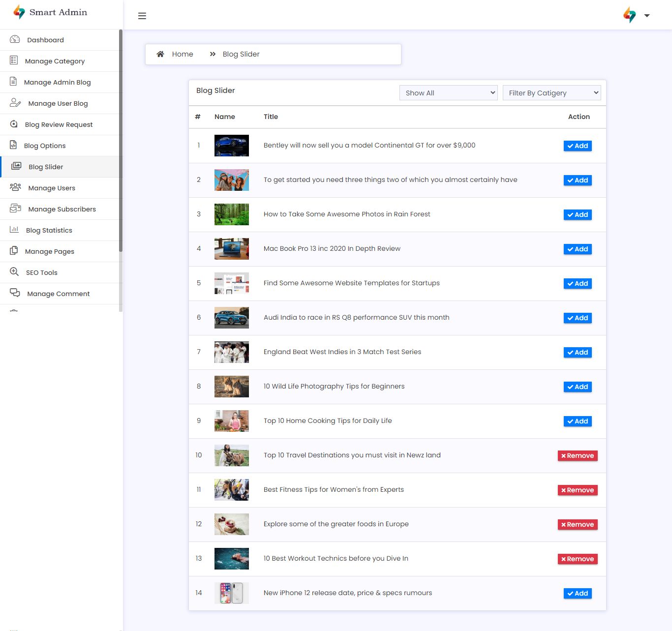Click the Manage Users group icon
The width and height of the screenshot is (672, 631).
[15, 187]
